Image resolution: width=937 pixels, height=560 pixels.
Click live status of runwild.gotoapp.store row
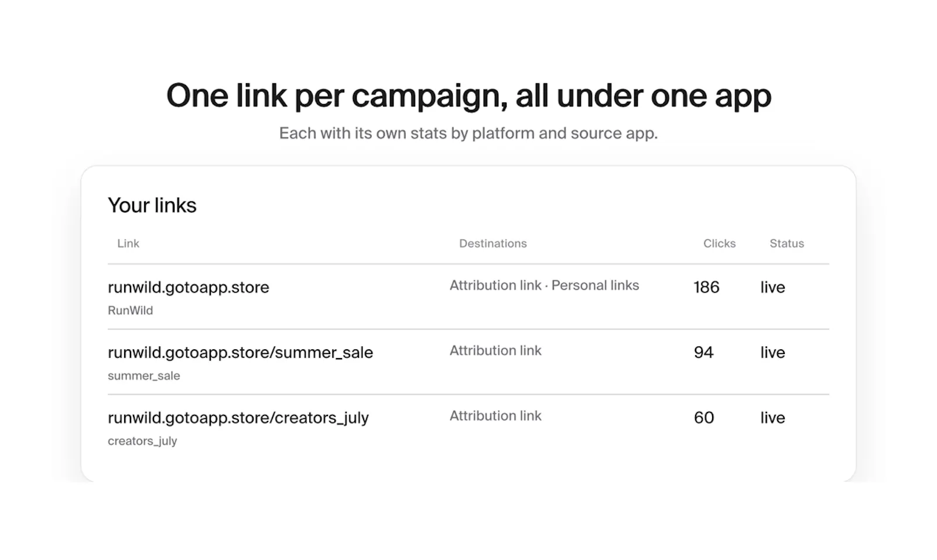(x=773, y=287)
